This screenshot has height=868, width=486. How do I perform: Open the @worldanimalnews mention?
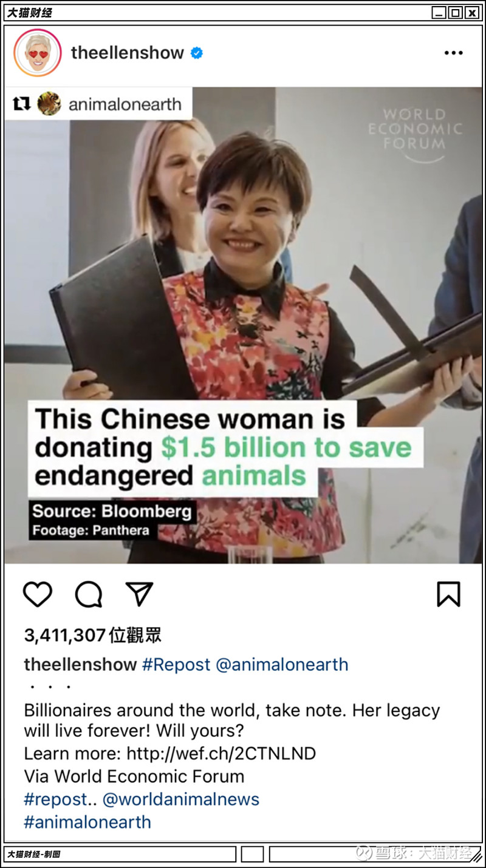(x=181, y=799)
